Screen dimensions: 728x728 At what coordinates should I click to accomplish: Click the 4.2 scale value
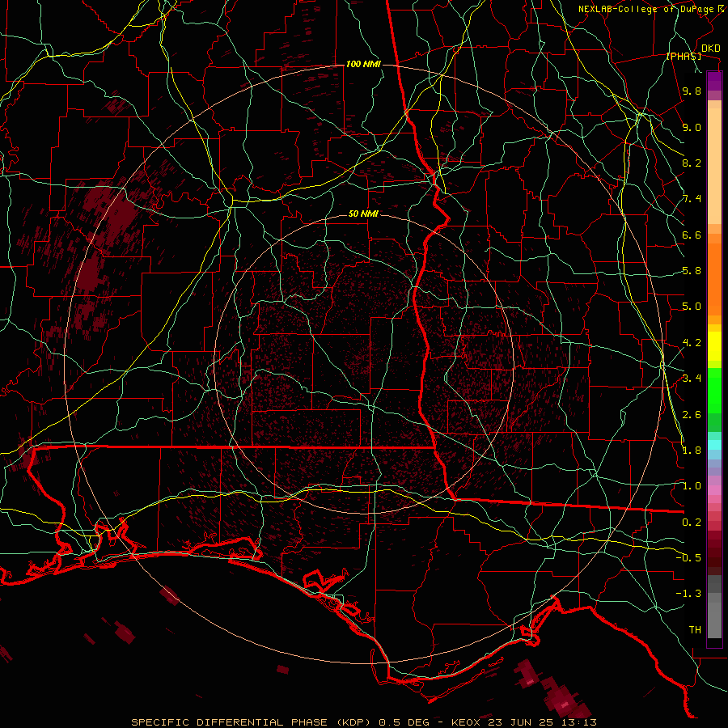[x=692, y=343]
